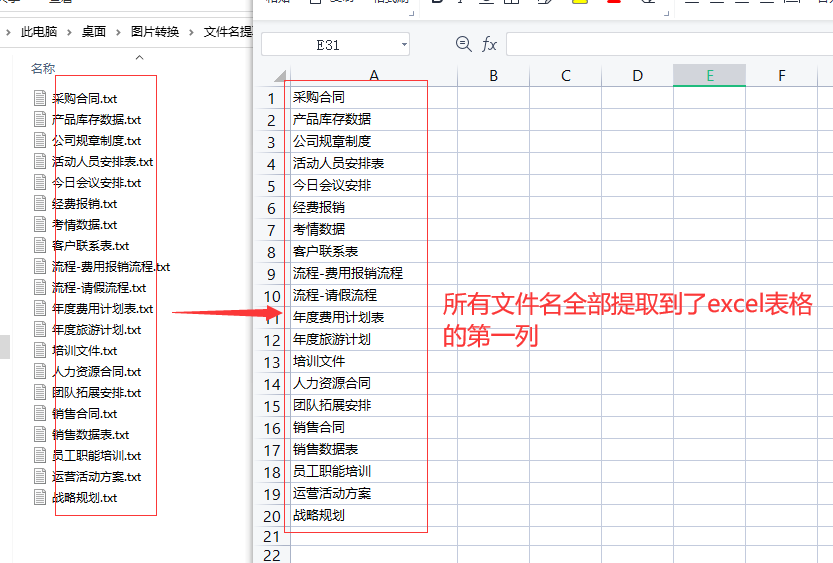Image resolution: width=833 pixels, height=563 pixels.
Task: Select file 销售合同.txt in Explorer
Action: click(x=84, y=413)
